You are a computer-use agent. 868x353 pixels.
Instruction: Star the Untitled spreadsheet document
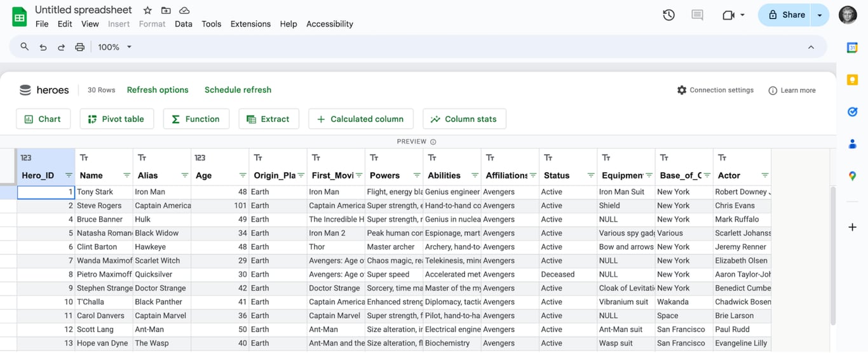coord(147,10)
